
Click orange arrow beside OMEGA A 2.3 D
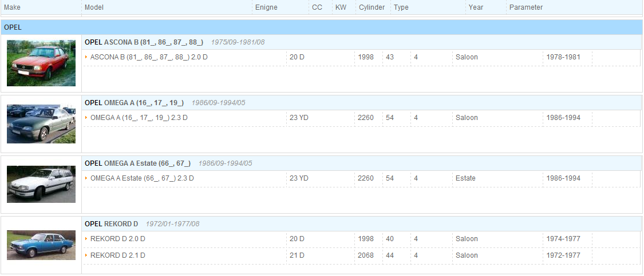pos(86,118)
